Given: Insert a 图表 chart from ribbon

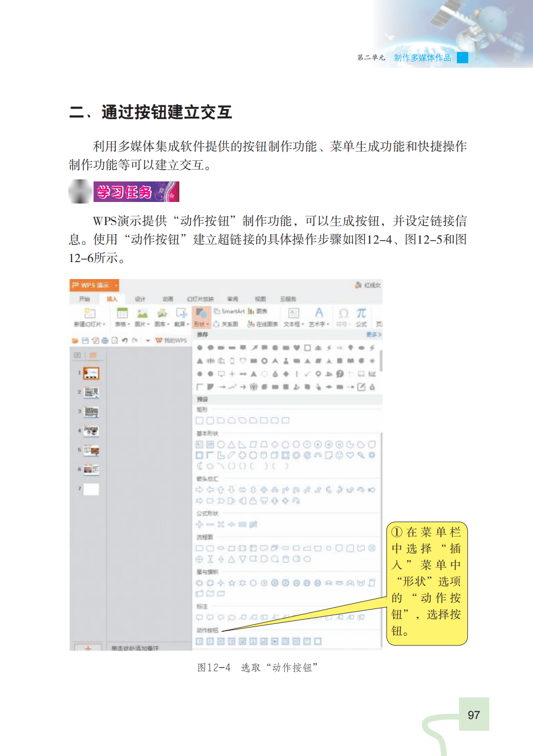Looking at the screenshot, I should [258, 311].
